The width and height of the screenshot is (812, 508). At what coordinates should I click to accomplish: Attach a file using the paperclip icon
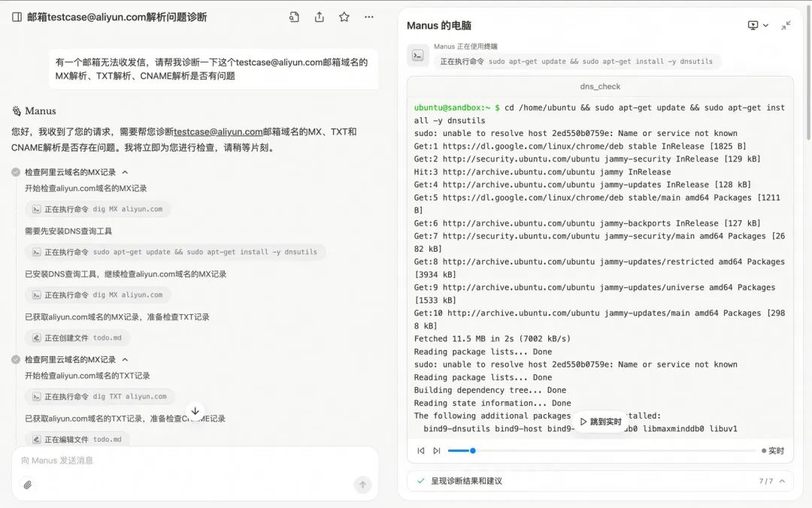point(28,485)
